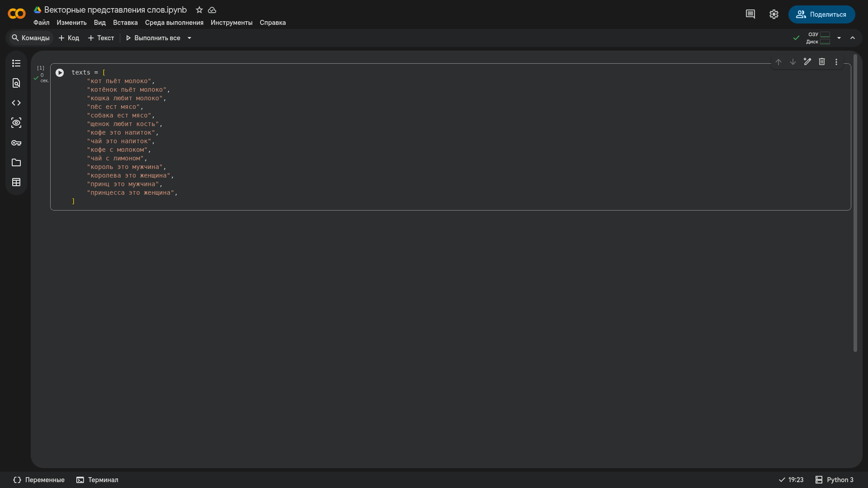Viewport: 868px width, 488px height.
Task: Add a text cell with Текст button
Action: click(101, 38)
